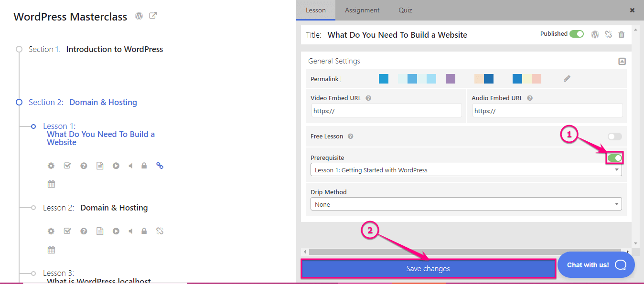Open the Chat with us widget

(x=596, y=265)
